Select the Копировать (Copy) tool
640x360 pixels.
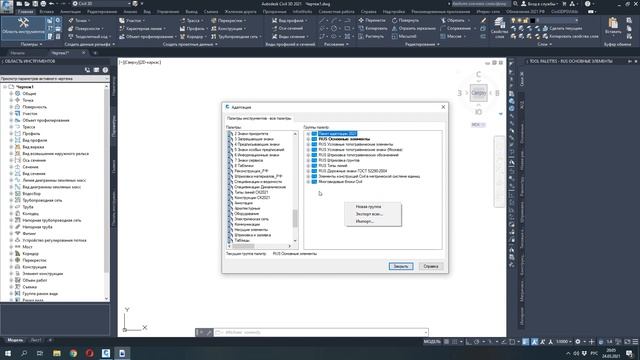point(373,29)
